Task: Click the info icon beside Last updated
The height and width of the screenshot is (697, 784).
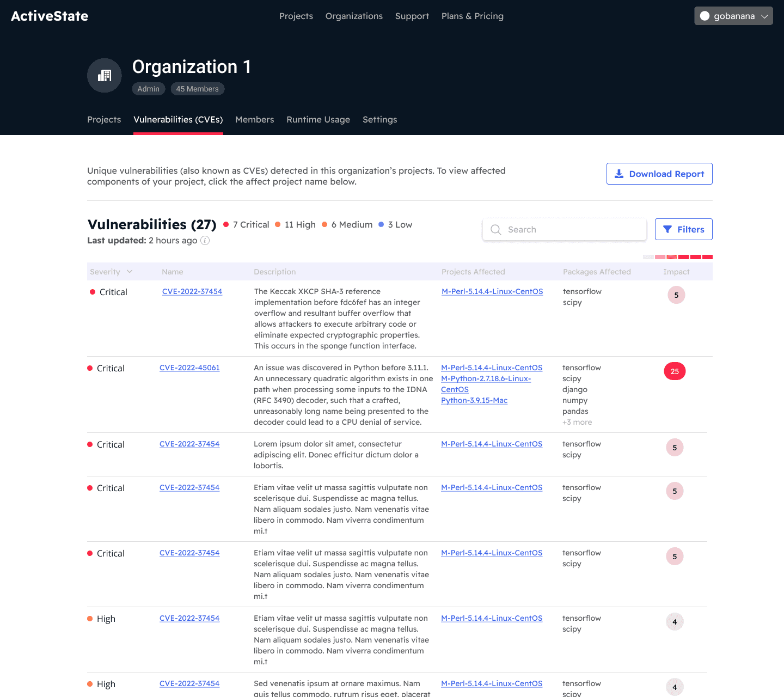Action: click(x=205, y=241)
